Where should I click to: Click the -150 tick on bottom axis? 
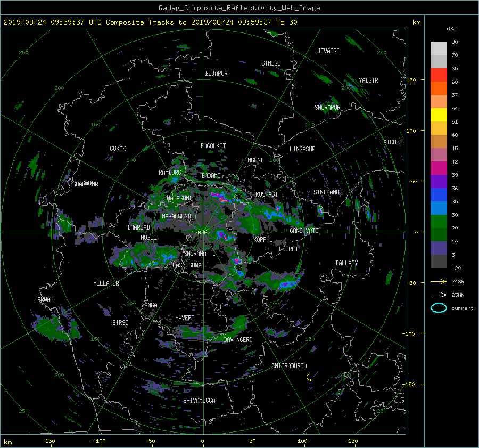[x=48, y=441]
